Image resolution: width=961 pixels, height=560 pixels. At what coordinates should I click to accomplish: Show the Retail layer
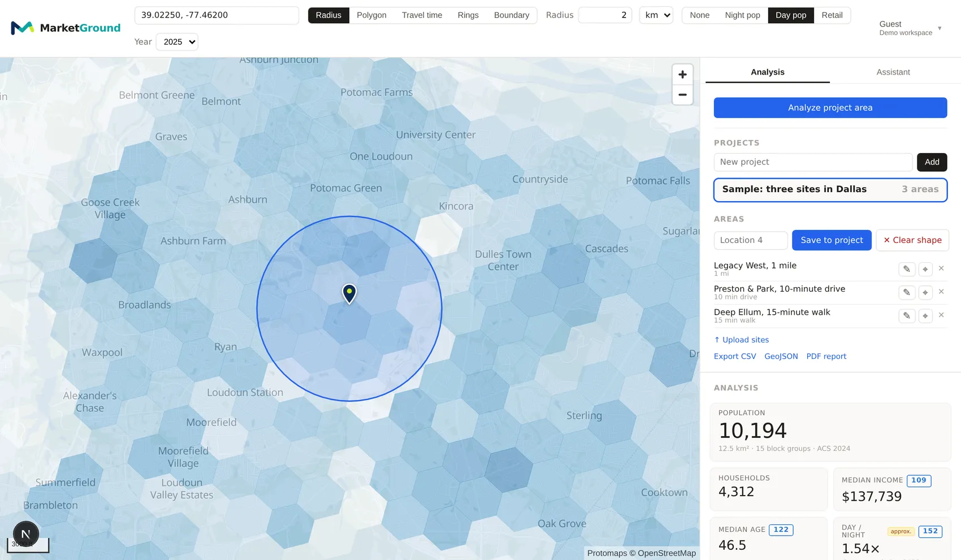(x=832, y=15)
